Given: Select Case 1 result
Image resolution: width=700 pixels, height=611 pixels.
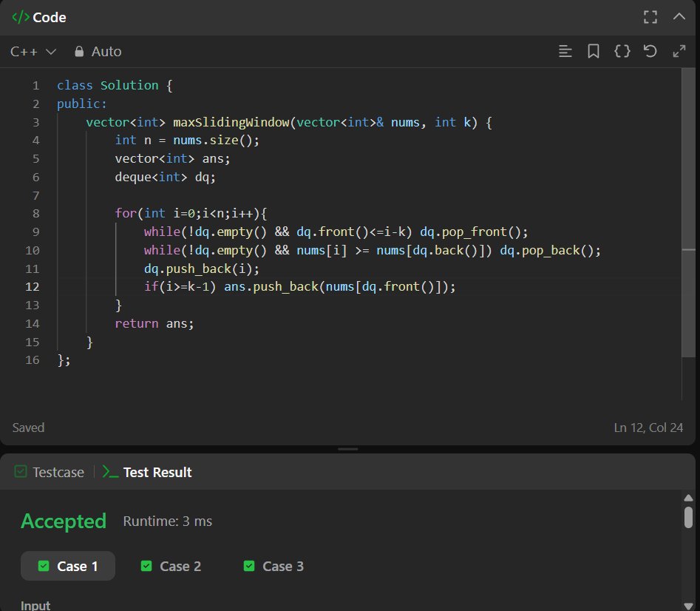Looking at the screenshot, I should coord(68,566).
